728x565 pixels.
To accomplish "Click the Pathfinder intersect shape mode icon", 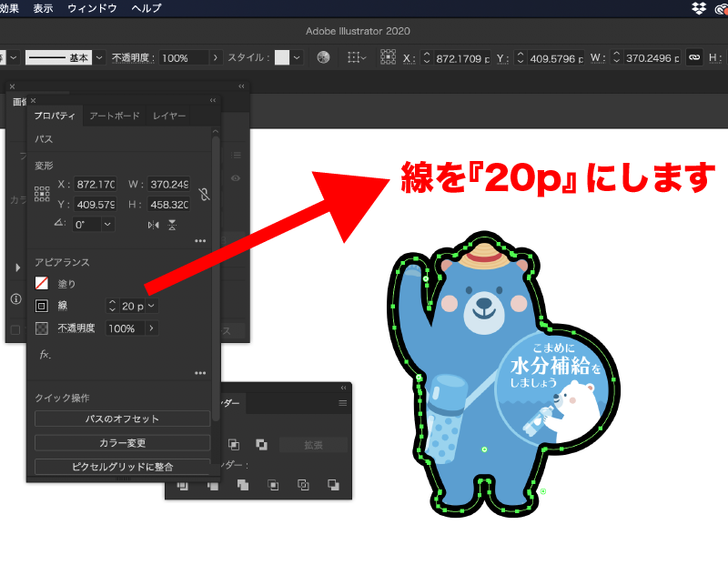I will coord(234,444).
